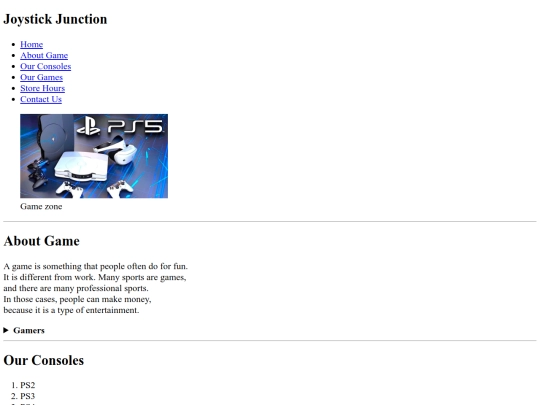The image size is (540, 405).
Task: Click the Game zone caption
Action: [41, 206]
